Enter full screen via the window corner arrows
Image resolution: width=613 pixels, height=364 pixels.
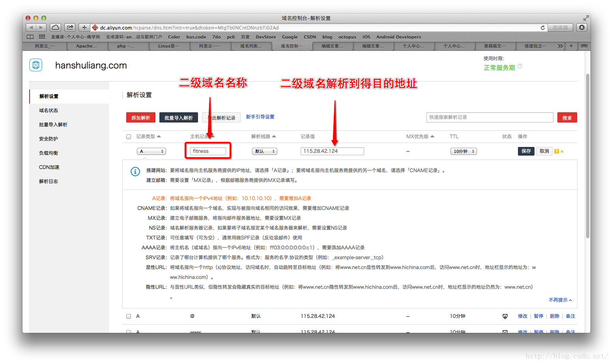coord(586,18)
